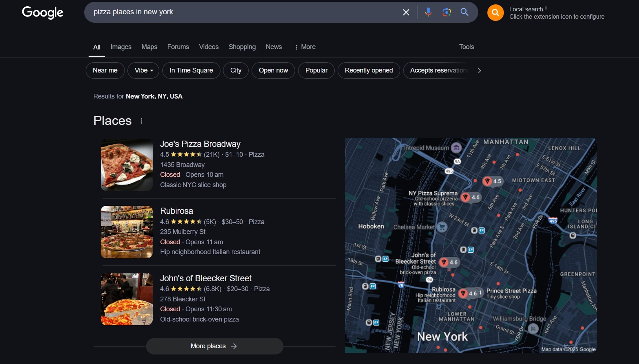Open the Rubirosa listing title

click(177, 211)
